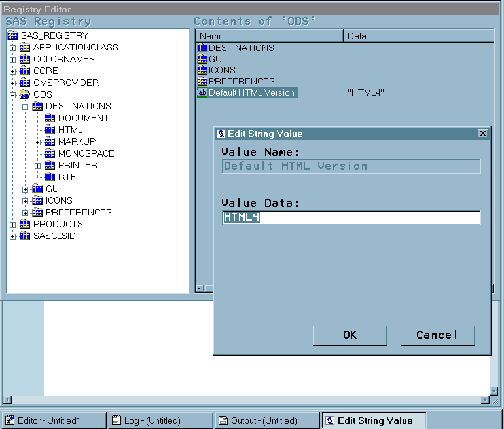Sort contents by the Name column header
The width and height of the screenshot is (504, 429).
[x=269, y=36]
